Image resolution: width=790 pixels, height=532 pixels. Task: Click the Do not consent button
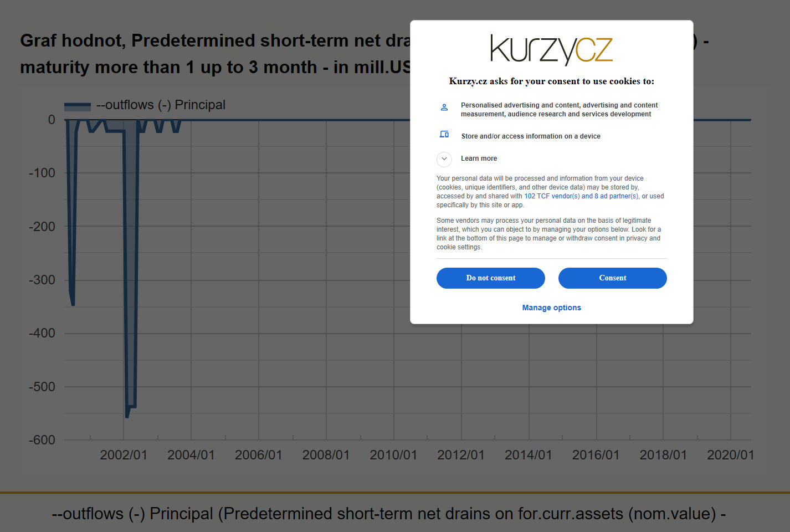491,278
